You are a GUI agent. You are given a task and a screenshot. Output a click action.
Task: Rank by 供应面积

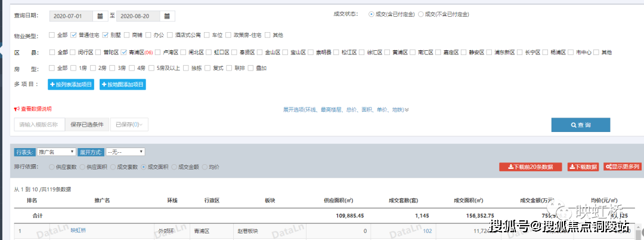pyautogui.click(x=82, y=167)
